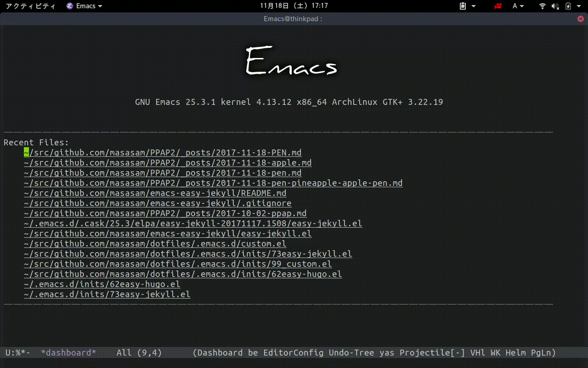Click the U:%*- status in mode line
The width and height of the screenshot is (588, 368).
click(18, 353)
